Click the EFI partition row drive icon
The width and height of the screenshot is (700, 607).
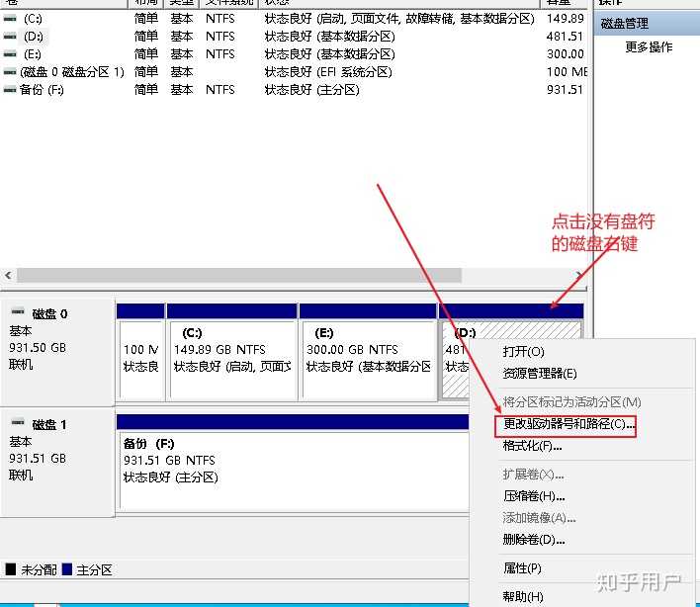pyautogui.click(x=10, y=72)
